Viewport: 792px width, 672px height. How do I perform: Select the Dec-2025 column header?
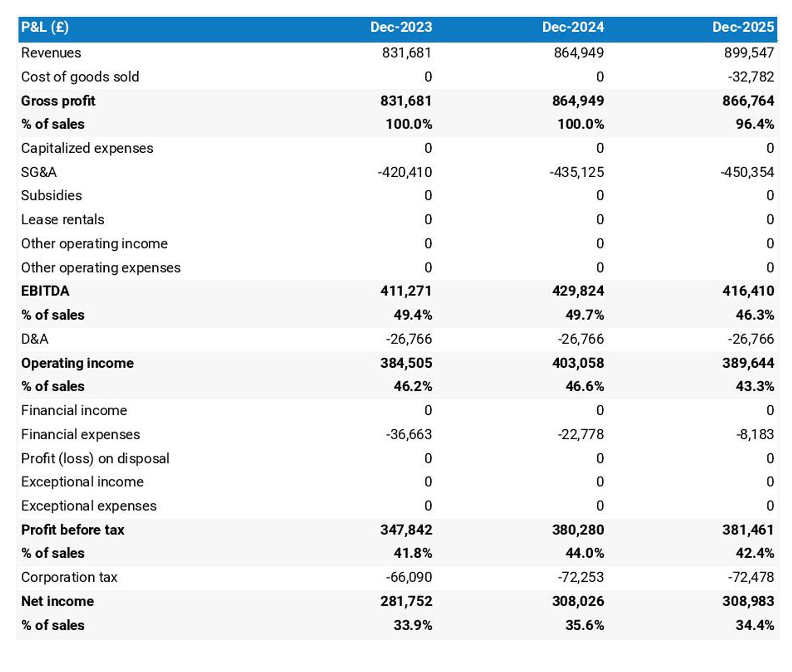click(743, 27)
